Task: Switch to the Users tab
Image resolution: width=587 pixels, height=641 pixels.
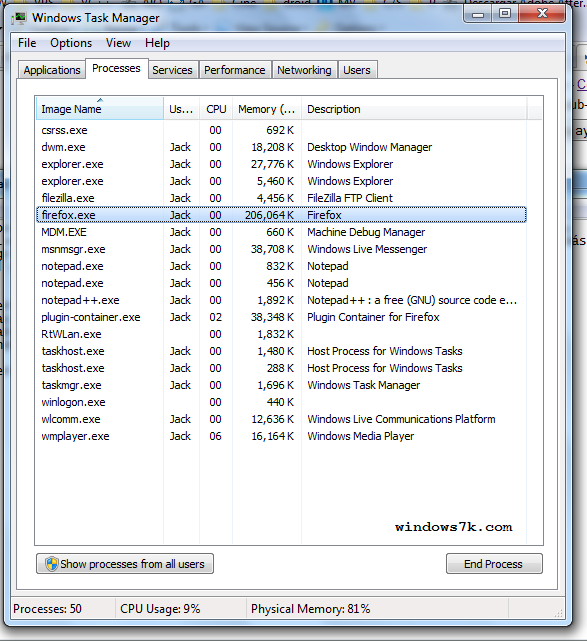Action: [x=357, y=70]
